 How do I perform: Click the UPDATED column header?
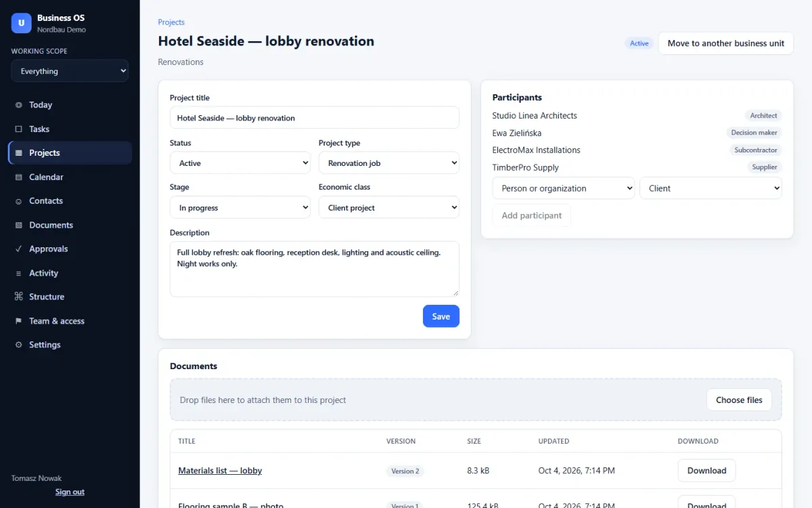(x=554, y=441)
